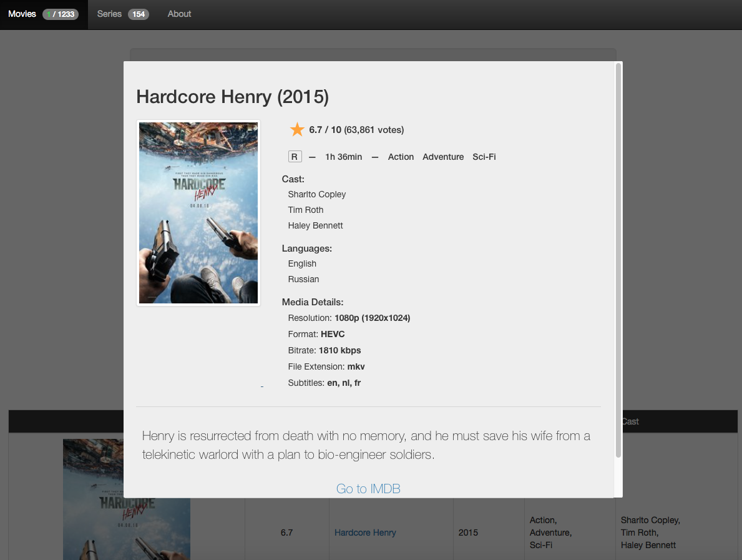This screenshot has width=742, height=560.
Task: Open the About tab
Action: 179,14
